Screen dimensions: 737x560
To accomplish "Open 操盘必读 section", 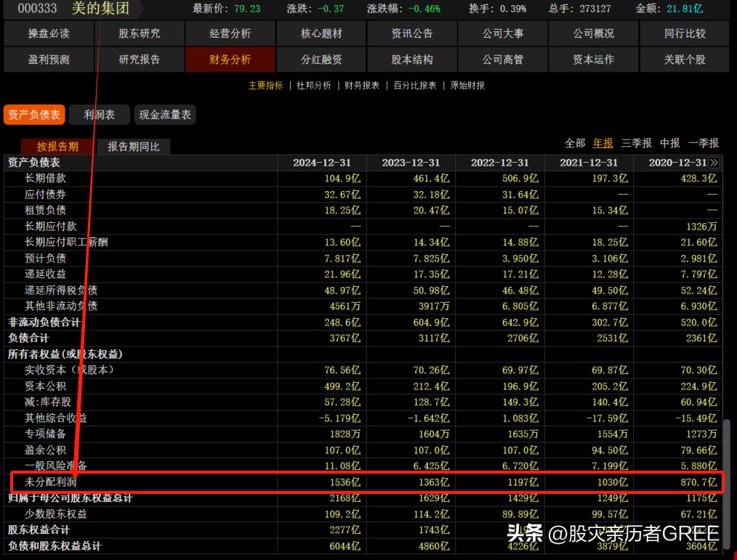I will click(x=49, y=33).
